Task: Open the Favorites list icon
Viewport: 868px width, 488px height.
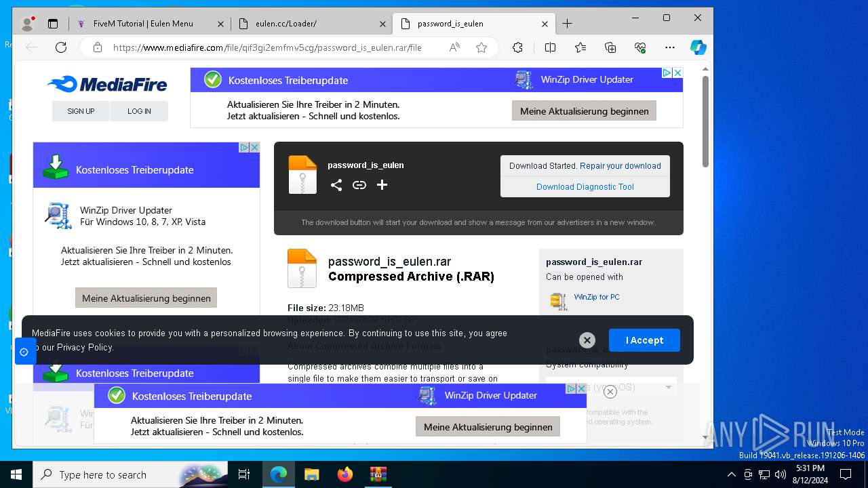Action: tap(580, 47)
